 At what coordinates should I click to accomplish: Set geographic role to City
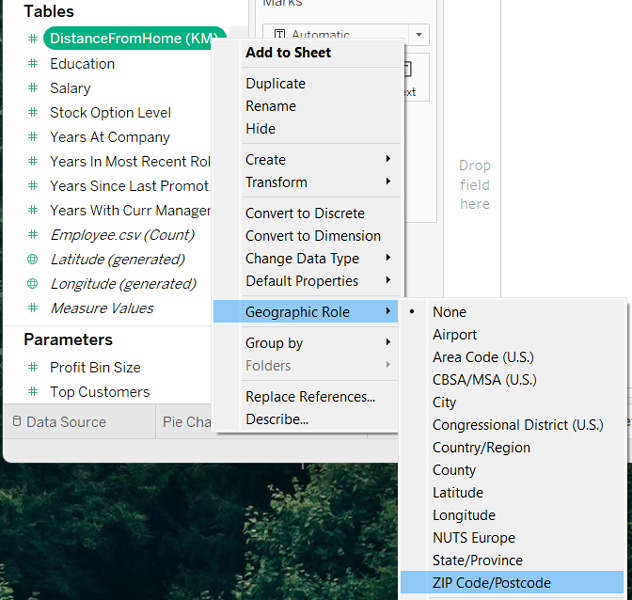444,402
